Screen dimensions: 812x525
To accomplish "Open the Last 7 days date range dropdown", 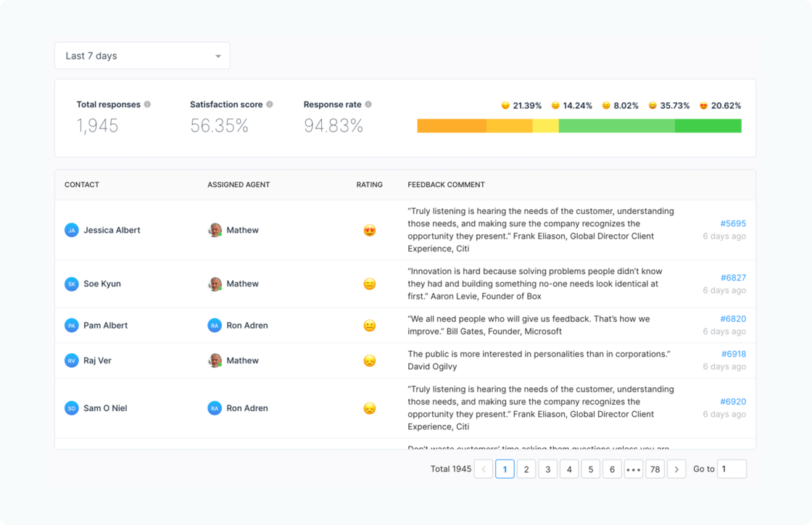I will [142, 56].
